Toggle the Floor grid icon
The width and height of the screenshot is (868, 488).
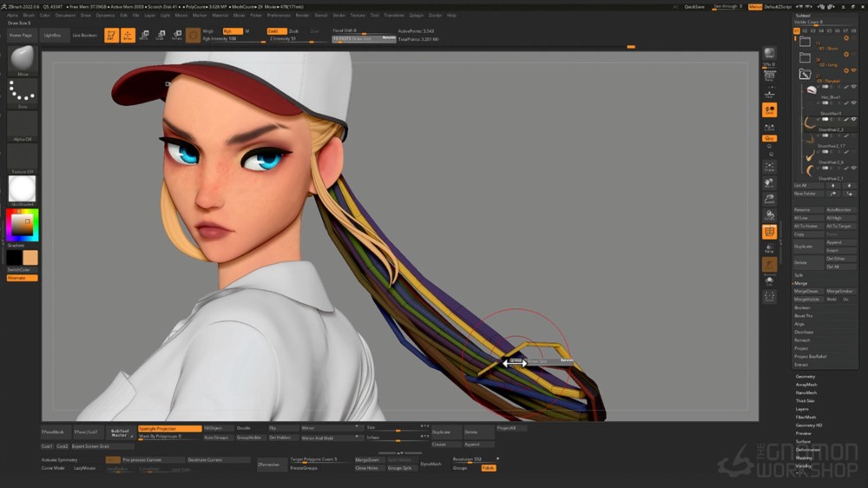coord(769,94)
